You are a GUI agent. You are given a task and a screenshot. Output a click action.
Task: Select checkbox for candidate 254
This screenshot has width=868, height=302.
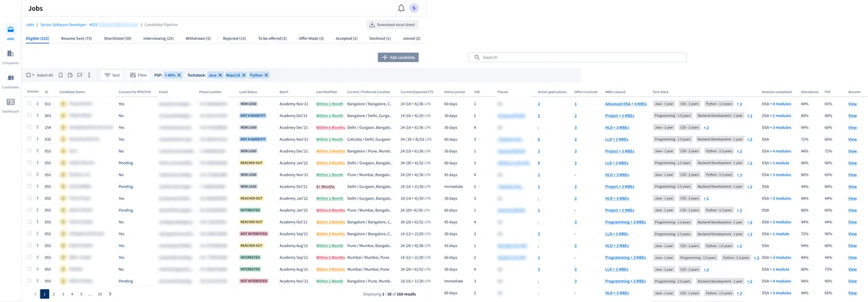pyautogui.click(x=30, y=127)
